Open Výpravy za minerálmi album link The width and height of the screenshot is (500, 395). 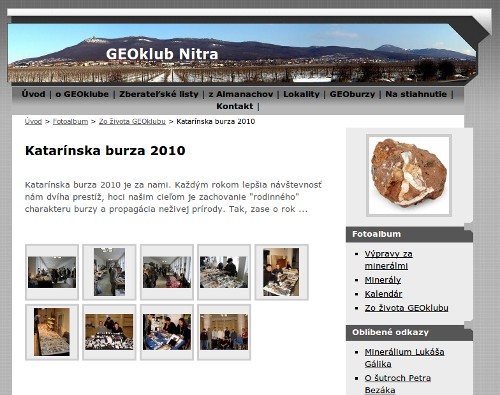388,260
